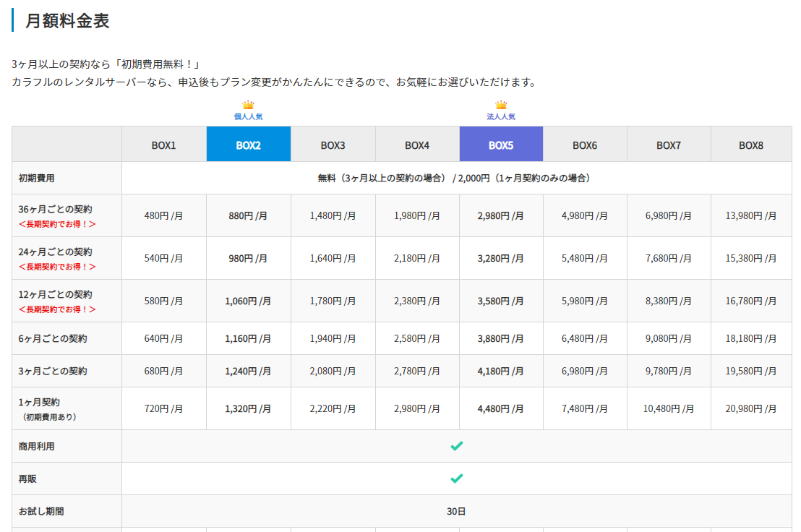Click the 9,780円/月 price cell
The image size is (801, 532).
(668, 372)
